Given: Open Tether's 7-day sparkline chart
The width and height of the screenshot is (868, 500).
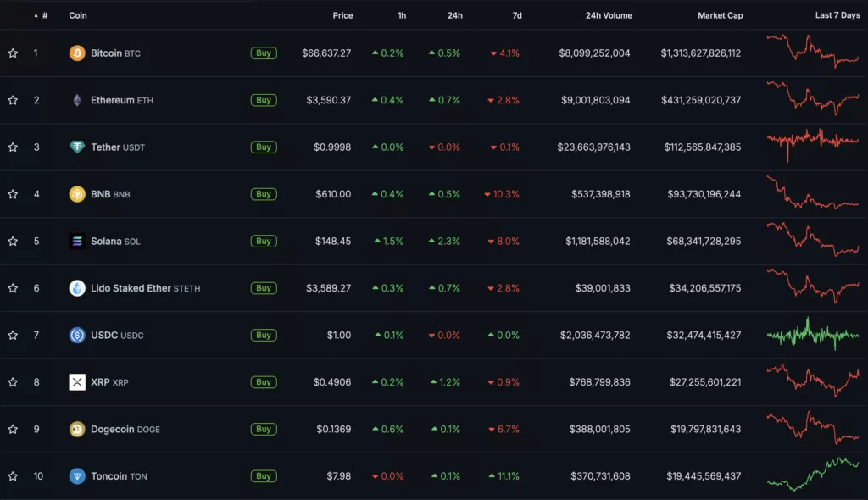Looking at the screenshot, I should (x=813, y=145).
